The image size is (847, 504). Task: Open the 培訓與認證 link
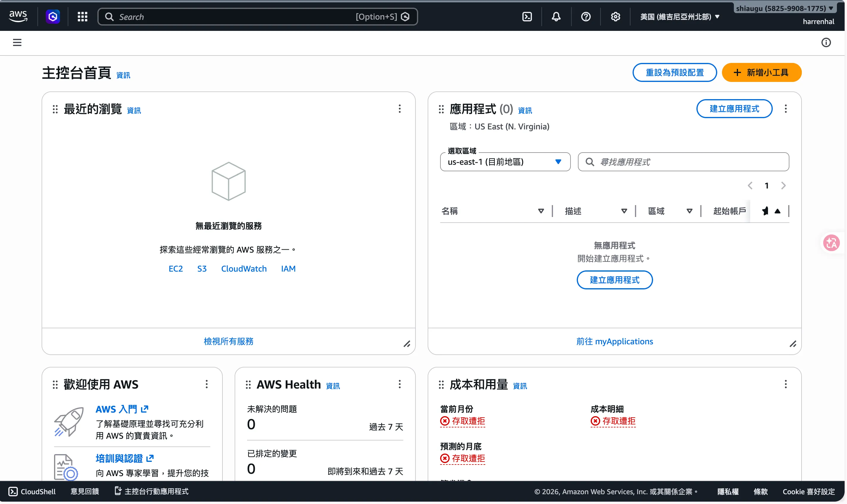125,458
